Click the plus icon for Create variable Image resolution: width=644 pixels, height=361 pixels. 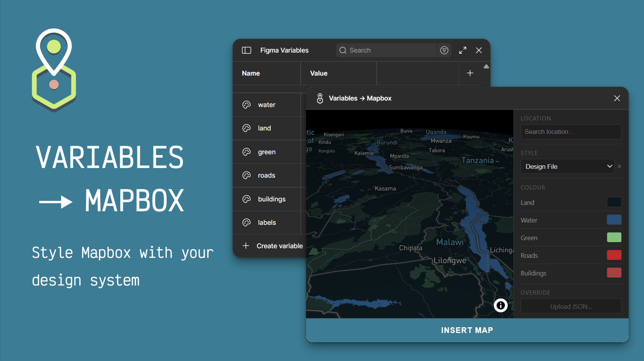point(246,246)
